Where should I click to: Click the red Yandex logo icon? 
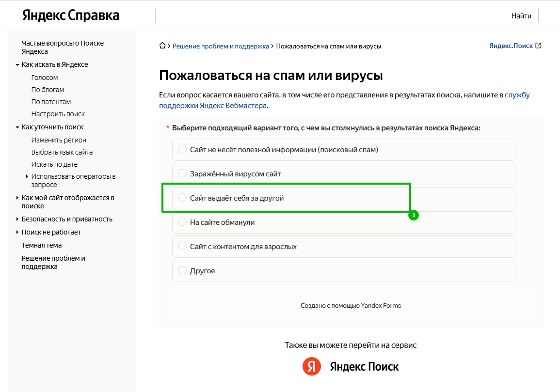tap(312, 366)
